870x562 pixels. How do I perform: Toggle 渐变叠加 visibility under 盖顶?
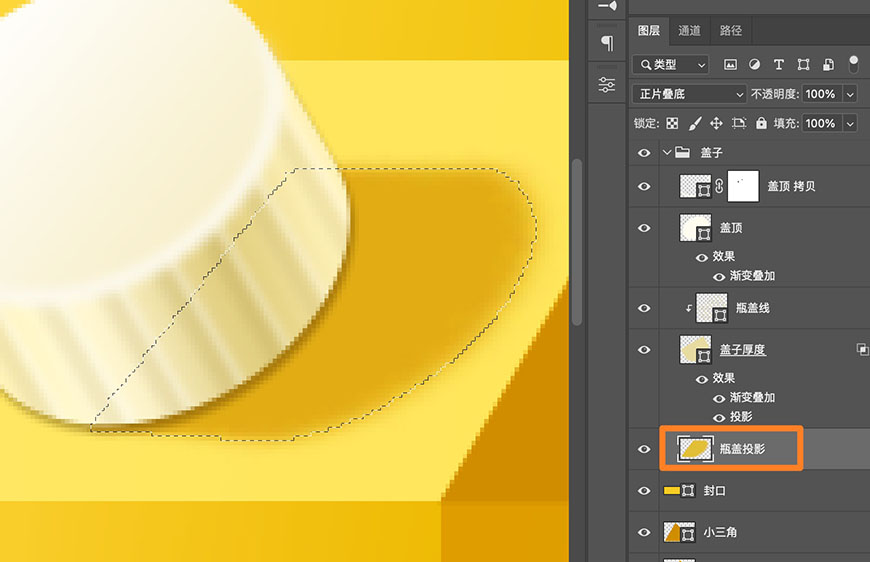pyautogui.click(x=719, y=276)
